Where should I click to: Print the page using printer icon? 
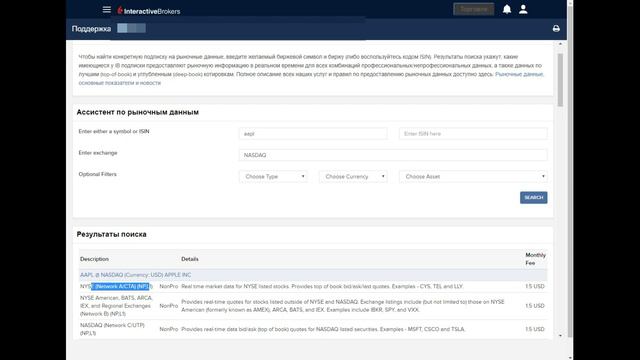coord(556,29)
